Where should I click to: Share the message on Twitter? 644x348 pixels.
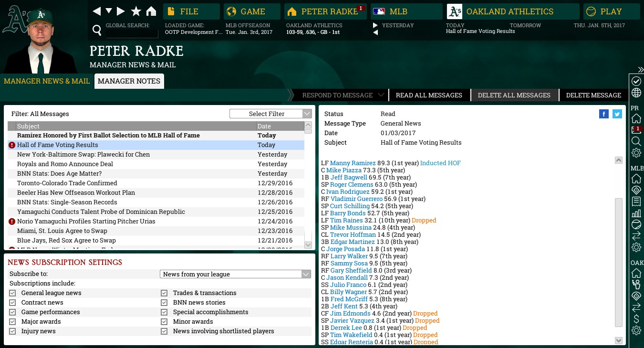(617, 114)
